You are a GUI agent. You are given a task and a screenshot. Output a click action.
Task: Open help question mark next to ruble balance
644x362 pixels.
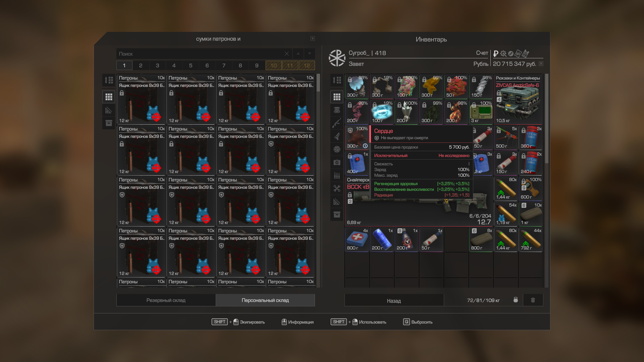[541, 64]
